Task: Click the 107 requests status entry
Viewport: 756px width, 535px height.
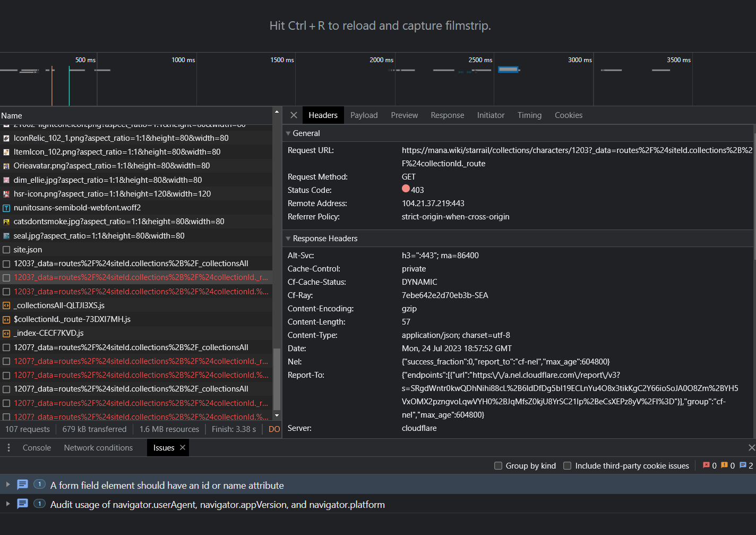Action: click(x=28, y=429)
